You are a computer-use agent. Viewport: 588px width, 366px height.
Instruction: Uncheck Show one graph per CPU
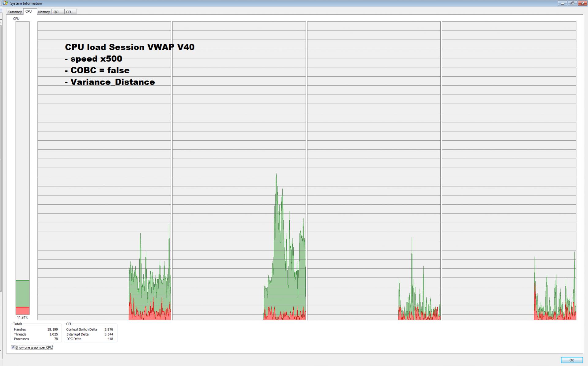[x=13, y=347]
